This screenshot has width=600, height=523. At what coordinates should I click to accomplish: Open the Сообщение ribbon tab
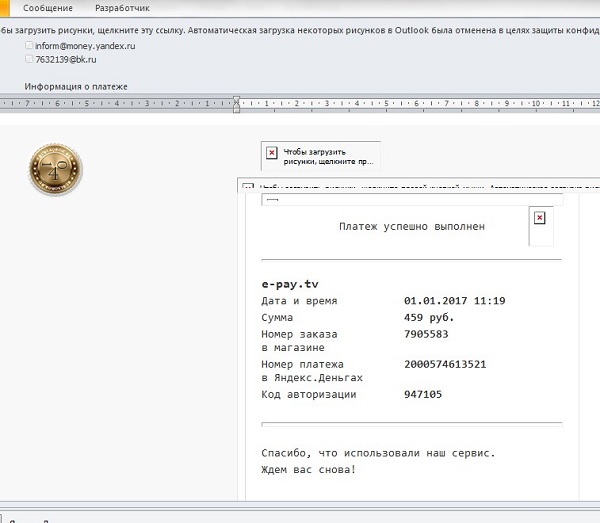[x=48, y=8]
